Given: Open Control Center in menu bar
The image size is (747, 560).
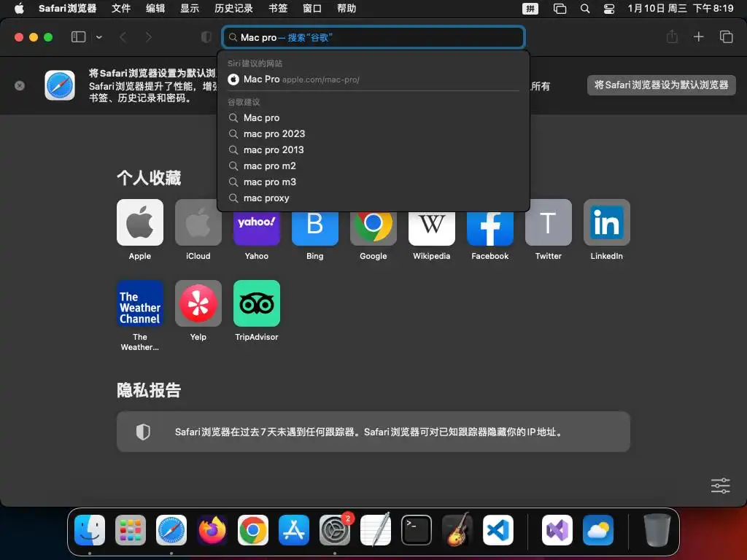Looking at the screenshot, I should (609, 9).
